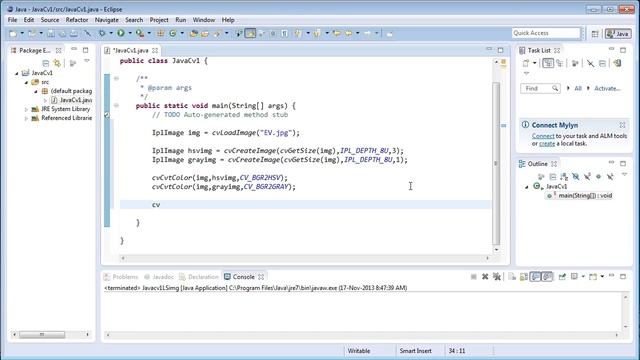640x360 pixels.
Task: Open the Project menu
Action: point(159,20)
